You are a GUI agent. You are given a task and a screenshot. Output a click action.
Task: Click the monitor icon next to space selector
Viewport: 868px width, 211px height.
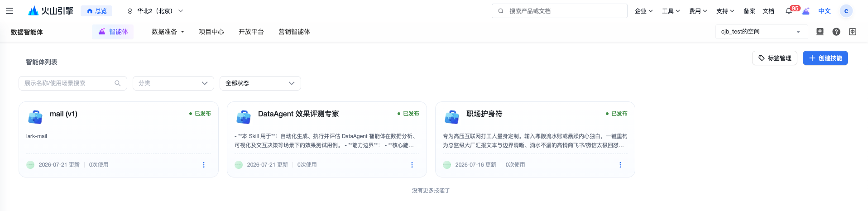[x=820, y=32]
